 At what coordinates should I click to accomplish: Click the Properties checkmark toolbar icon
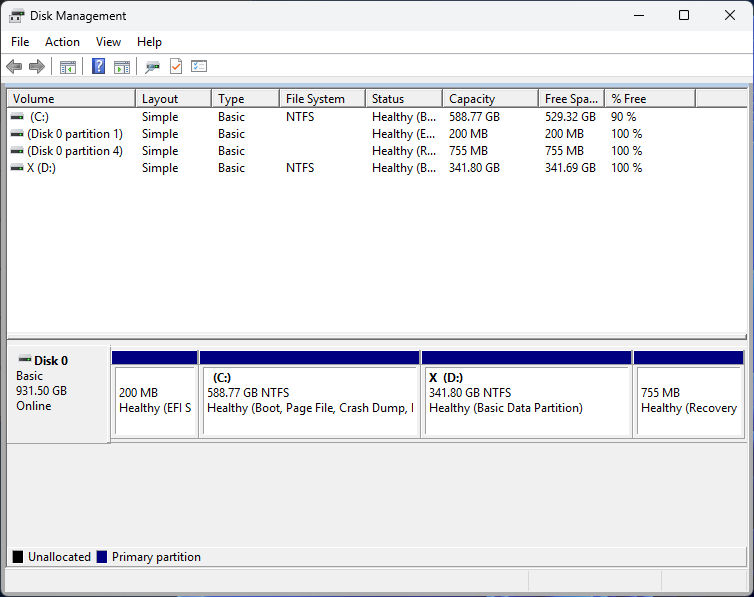[176, 66]
